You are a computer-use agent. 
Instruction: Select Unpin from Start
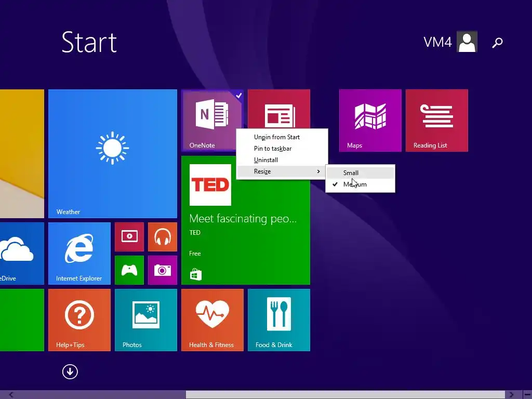point(282,137)
